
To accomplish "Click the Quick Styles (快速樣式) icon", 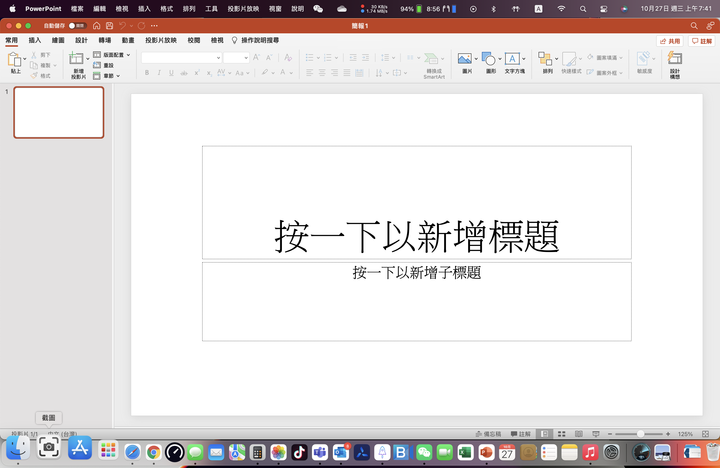I will pyautogui.click(x=569, y=59).
